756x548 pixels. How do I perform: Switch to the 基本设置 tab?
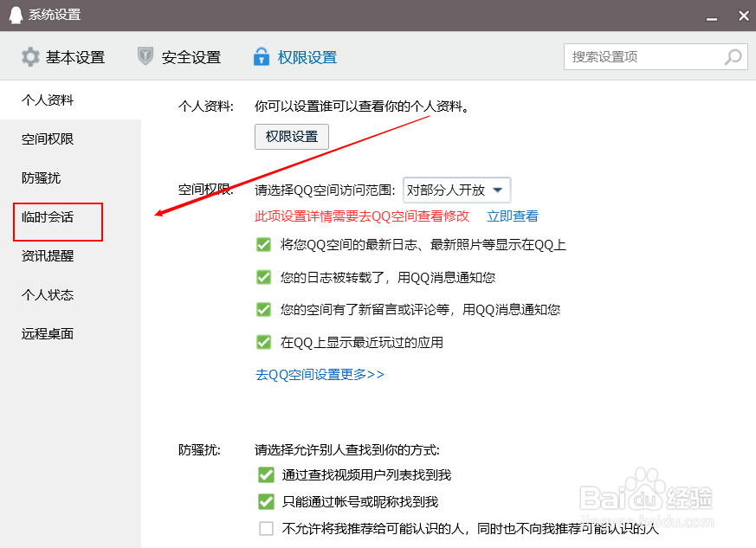(x=75, y=56)
